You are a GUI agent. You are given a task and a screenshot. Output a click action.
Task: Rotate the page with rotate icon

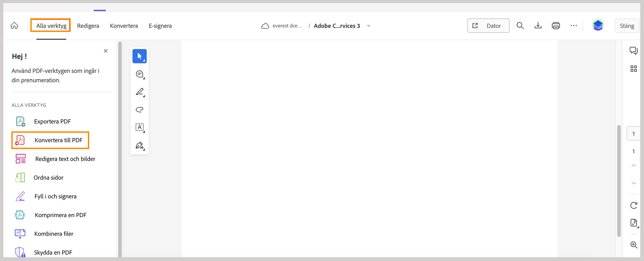633,205
